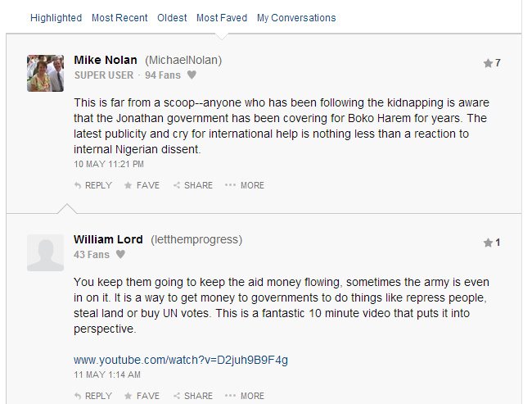Switch to the Highlighted tab

pyautogui.click(x=56, y=18)
